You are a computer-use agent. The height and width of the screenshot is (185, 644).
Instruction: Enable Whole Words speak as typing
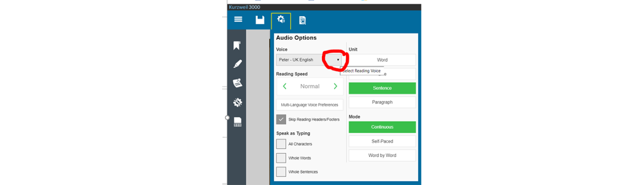pyautogui.click(x=281, y=158)
